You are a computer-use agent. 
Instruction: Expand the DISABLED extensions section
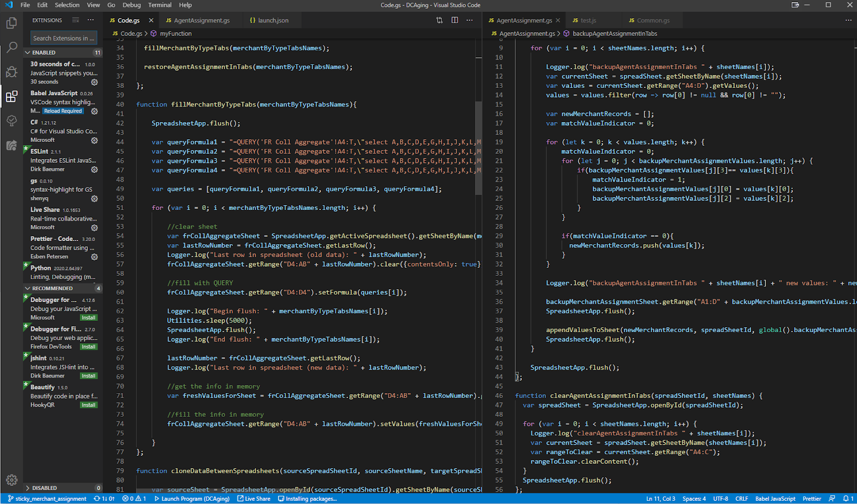click(63, 488)
